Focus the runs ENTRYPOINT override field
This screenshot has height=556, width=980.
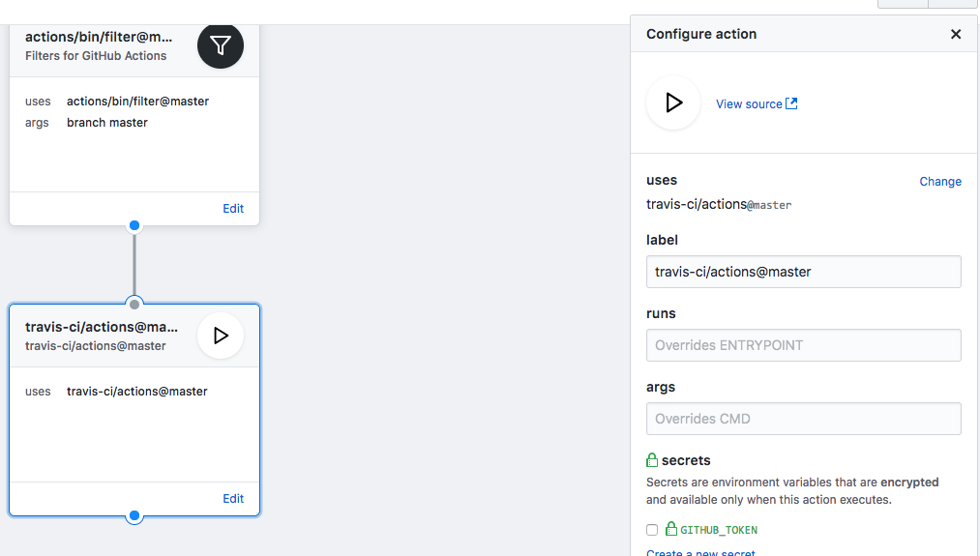803,345
